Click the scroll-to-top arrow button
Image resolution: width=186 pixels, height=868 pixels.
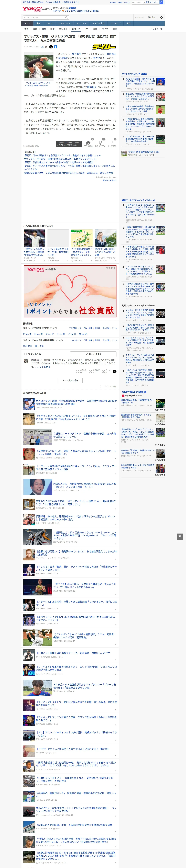(x=180, y=537)
